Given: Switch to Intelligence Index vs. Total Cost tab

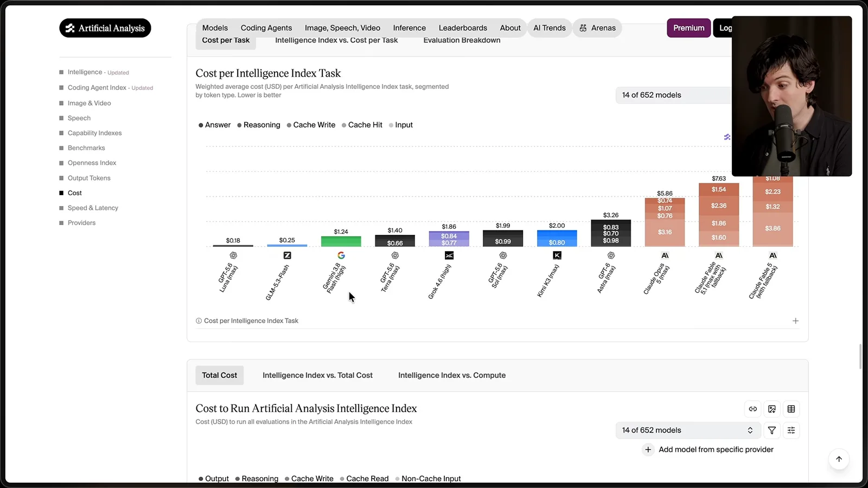Looking at the screenshot, I should [x=317, y=375].
